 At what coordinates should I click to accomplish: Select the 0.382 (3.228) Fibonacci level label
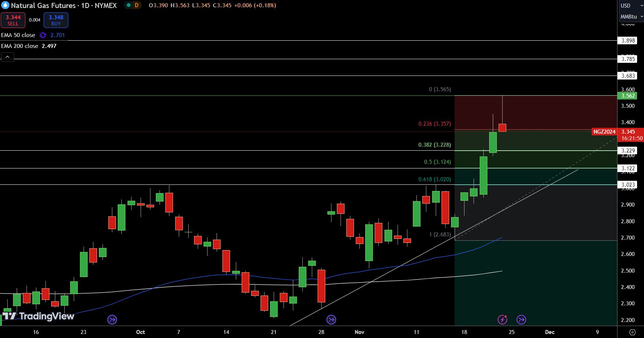(434, 145)
